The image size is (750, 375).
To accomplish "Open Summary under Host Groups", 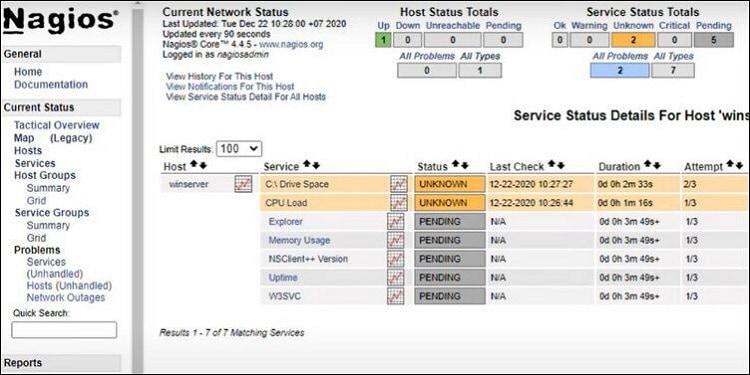I will click(48, 188).
